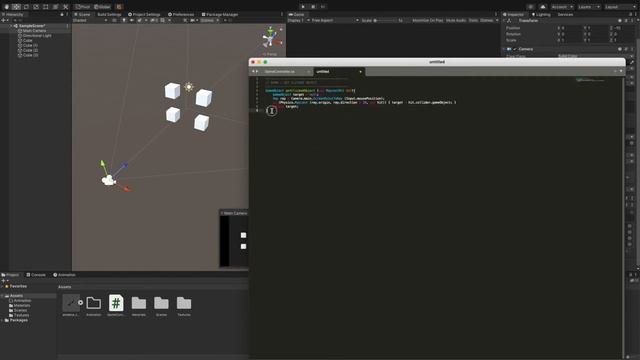
Task: Select the Scale tool
Action: (x=36, y=7)
